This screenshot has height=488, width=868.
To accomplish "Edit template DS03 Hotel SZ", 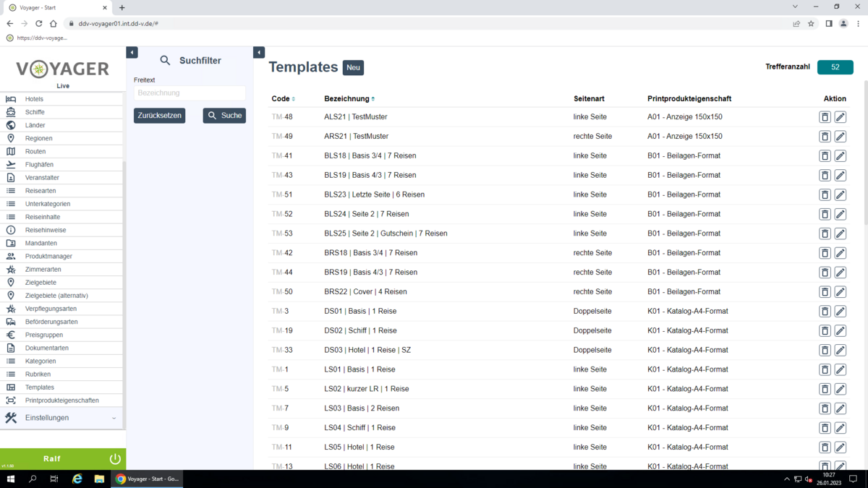I will pos(840,350).
